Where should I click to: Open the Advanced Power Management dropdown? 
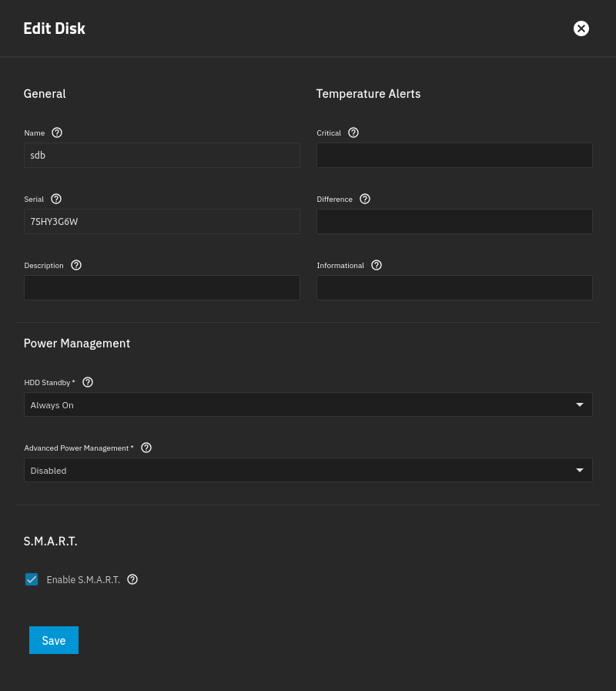[308, 470]
